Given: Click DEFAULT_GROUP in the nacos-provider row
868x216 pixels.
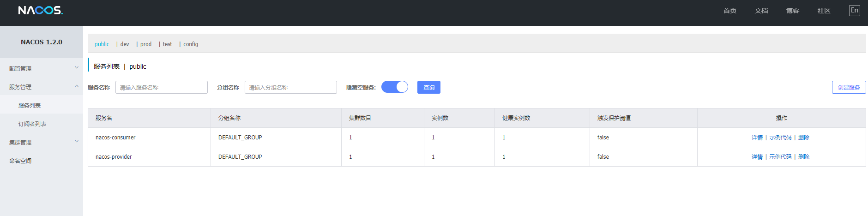Looking at the screenshot, I should tap(240, 157).
